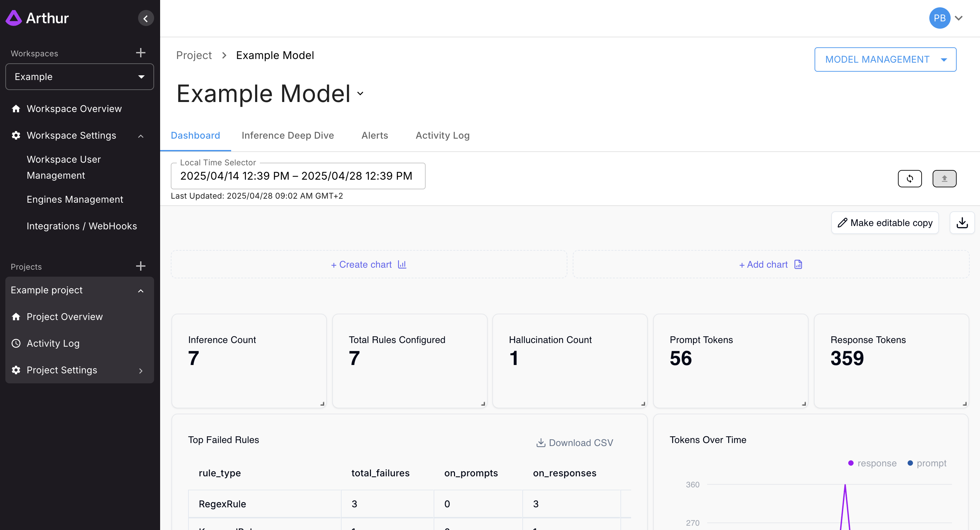
Task: Collapse the Workspace Settings section
Action: (x=140, y=136)
